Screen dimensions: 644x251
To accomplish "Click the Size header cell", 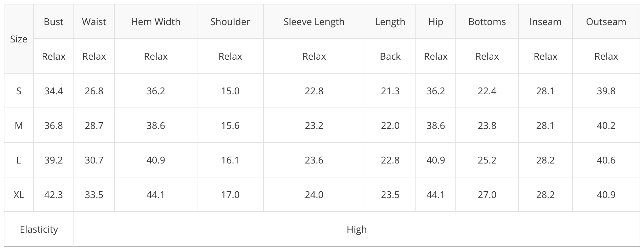I will (19, 39).
